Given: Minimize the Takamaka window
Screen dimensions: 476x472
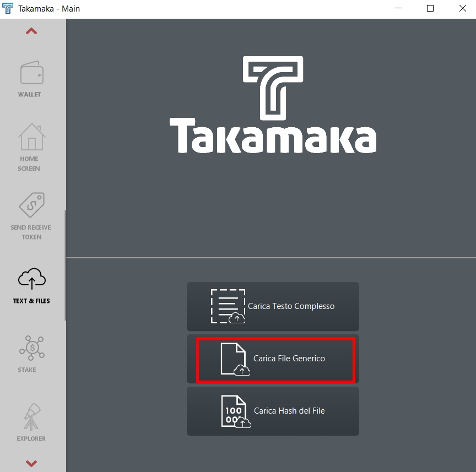Looking at the screenshot, I should click(x=398, y=8).
